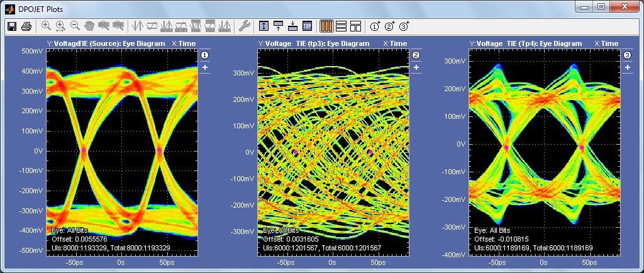This screenshot has width=644, height=273.
Task: Expand plot 1 using its plus button
Action: click(x=204, y=67)
